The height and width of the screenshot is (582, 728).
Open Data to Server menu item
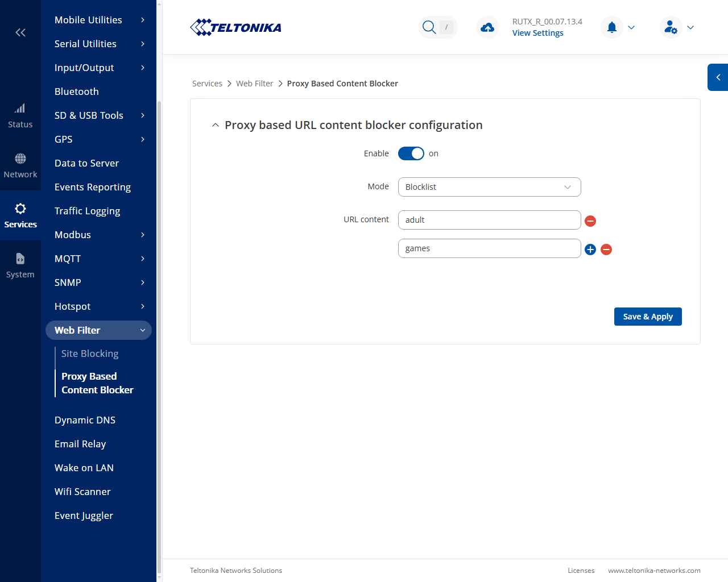(86, 163)
